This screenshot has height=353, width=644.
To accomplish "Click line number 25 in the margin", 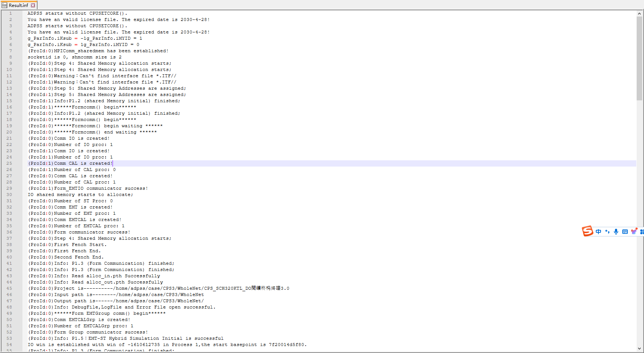I will pyautogui.click(x=9, y=163).
